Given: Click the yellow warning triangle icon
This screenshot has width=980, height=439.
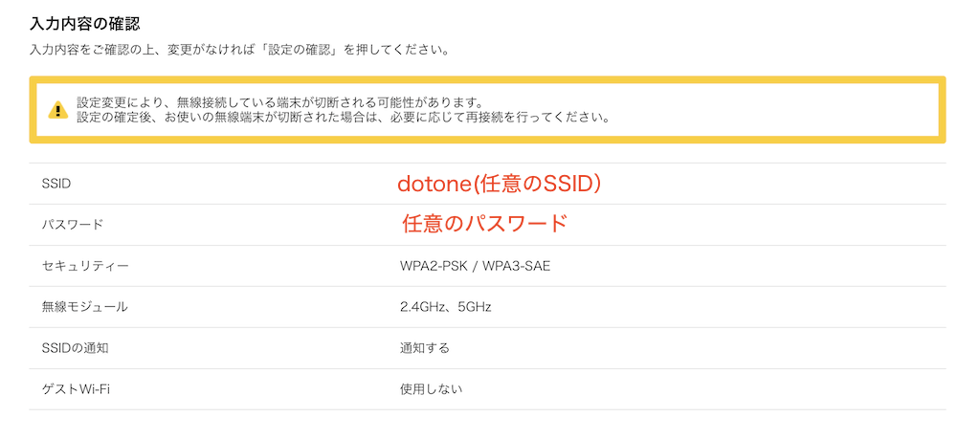Looking at the screenshot, I should pyautogui.click(x=58, y=110).
